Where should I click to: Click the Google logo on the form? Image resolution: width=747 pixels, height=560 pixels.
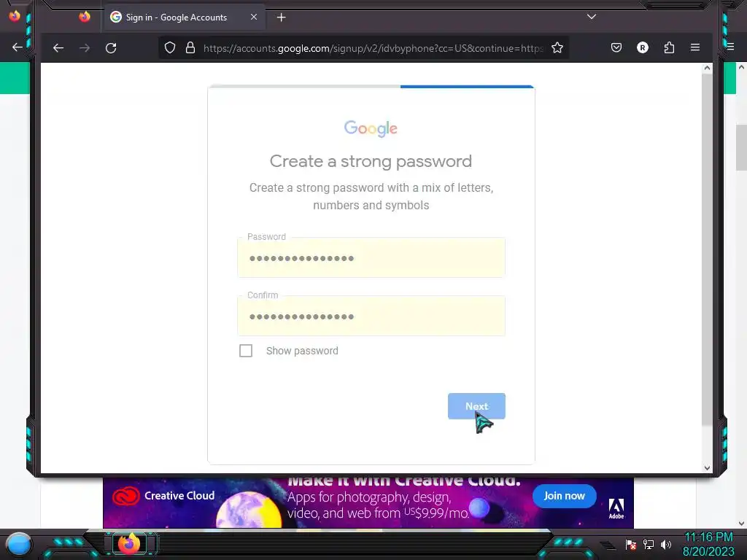371,128
